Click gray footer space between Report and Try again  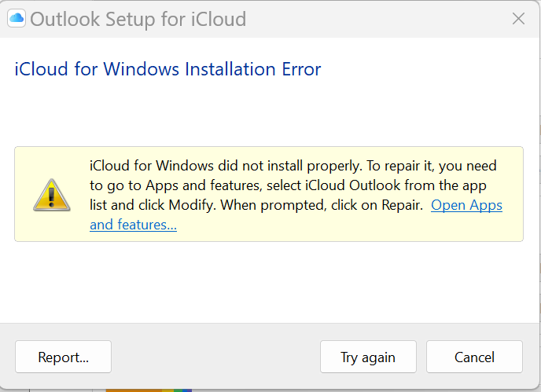(x=215, y=357)
